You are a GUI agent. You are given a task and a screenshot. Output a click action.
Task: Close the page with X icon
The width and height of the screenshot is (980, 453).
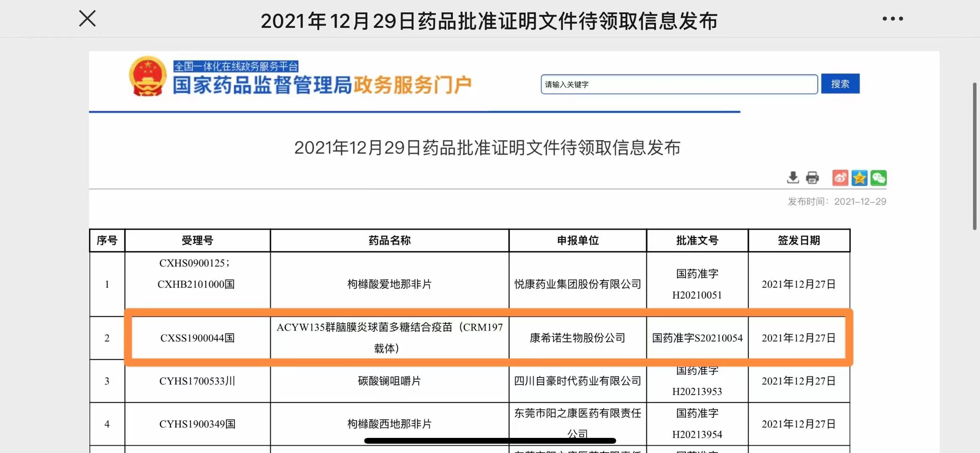click(x=87, y=19)
